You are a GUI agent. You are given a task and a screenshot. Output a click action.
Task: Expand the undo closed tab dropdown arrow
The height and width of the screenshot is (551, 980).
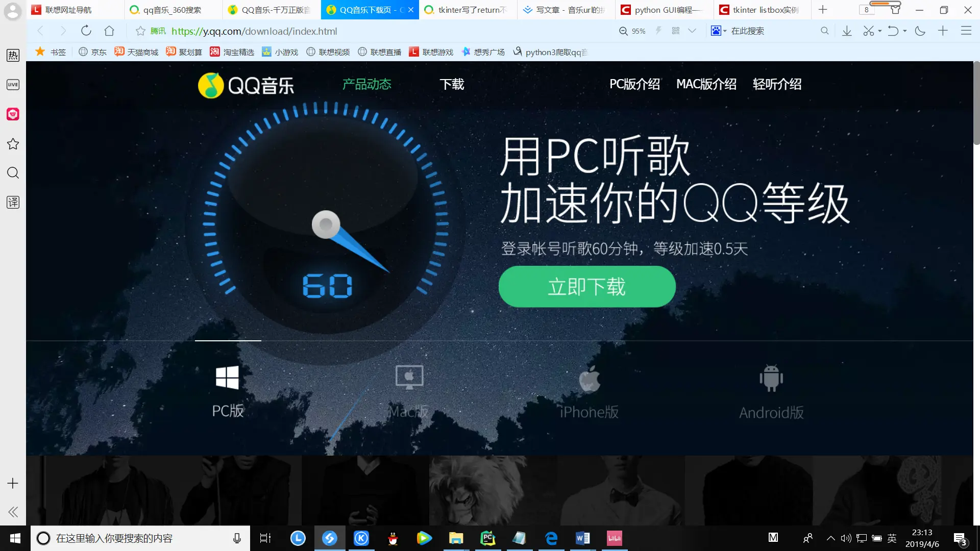[905, 31]
